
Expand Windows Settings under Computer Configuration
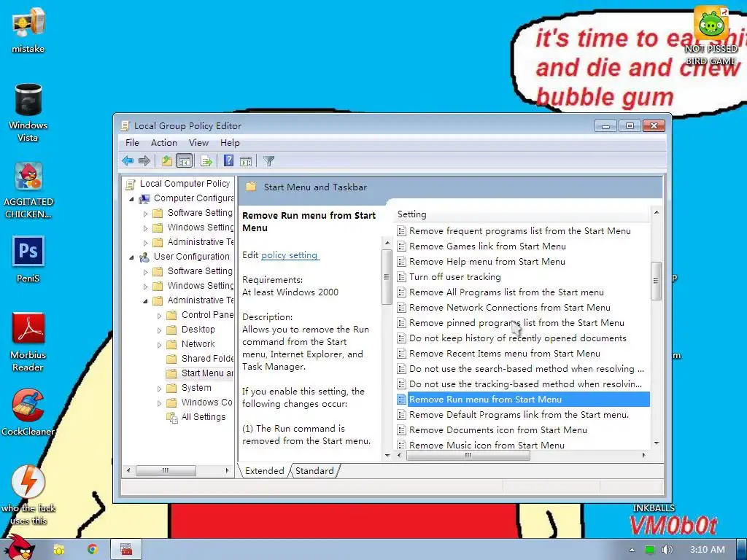[145, 228]
